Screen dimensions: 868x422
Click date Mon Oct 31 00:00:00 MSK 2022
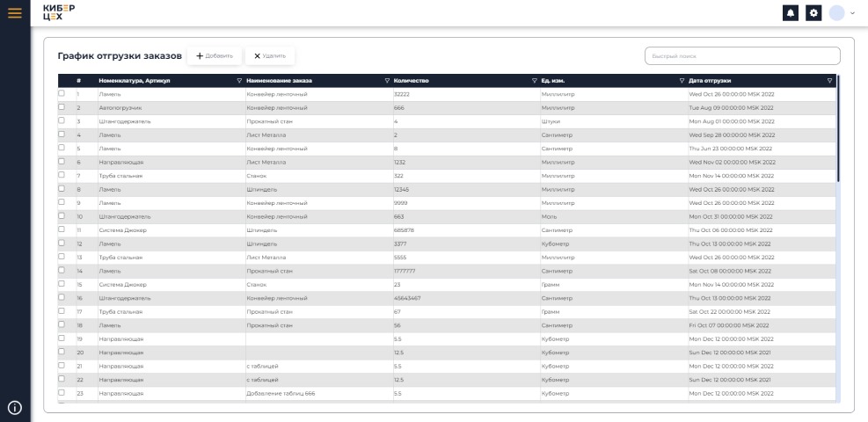(762, 217)
